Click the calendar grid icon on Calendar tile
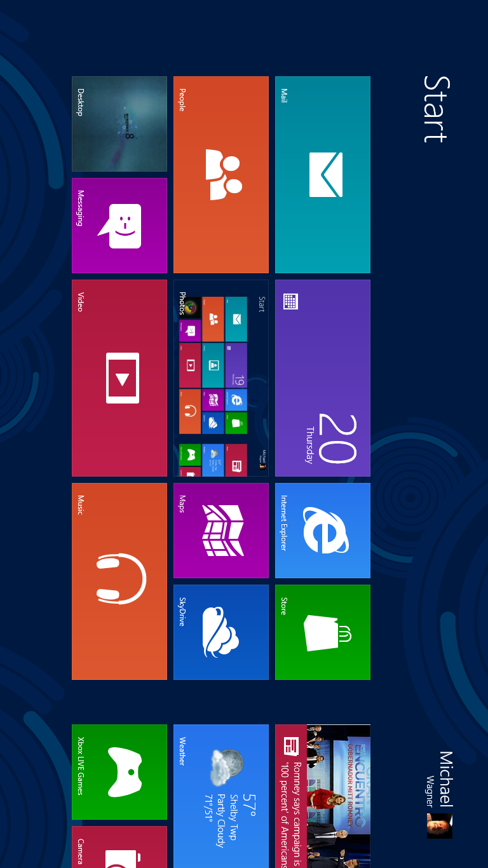This screenshot has width=488, height=868. (x=291, y=301)
